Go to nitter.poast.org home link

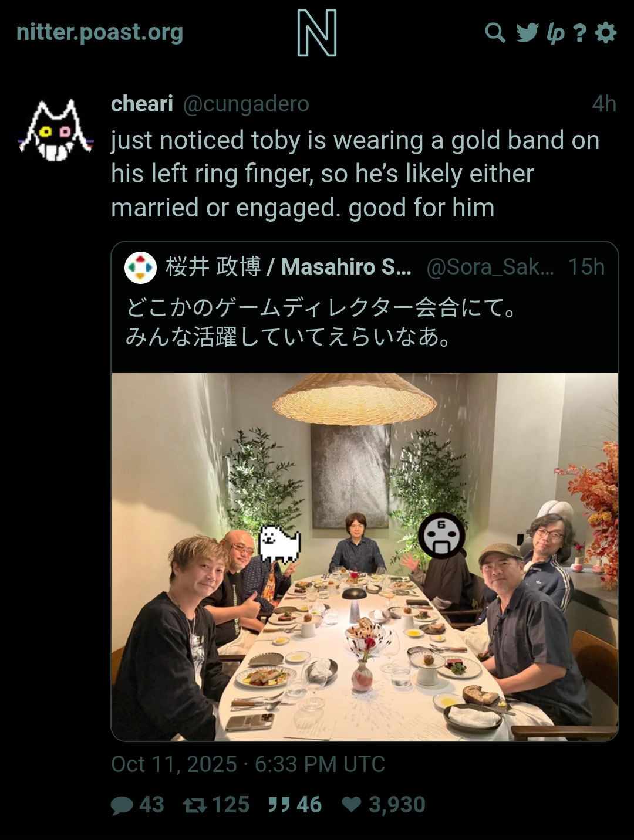tap(100, 32)
